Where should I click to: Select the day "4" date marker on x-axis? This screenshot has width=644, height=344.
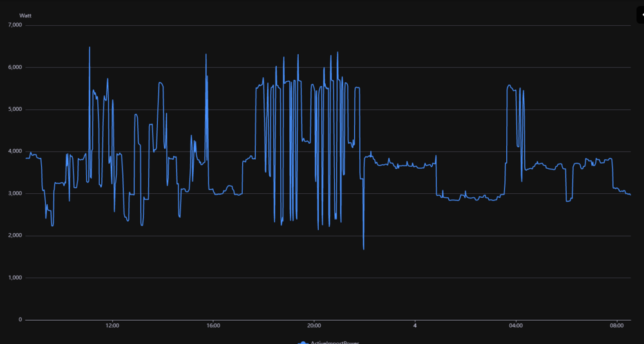click(x=415, y=325)
